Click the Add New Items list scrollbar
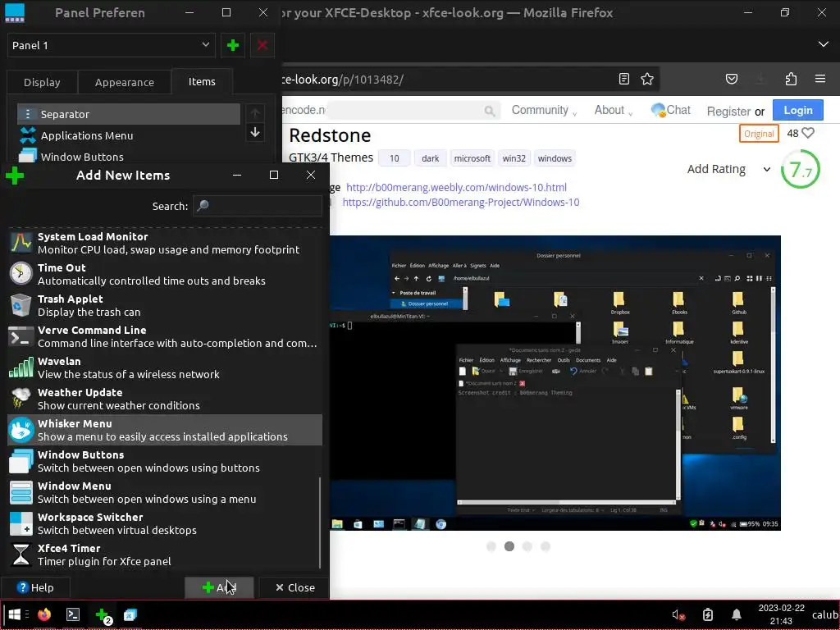 [x=321, y=523]
